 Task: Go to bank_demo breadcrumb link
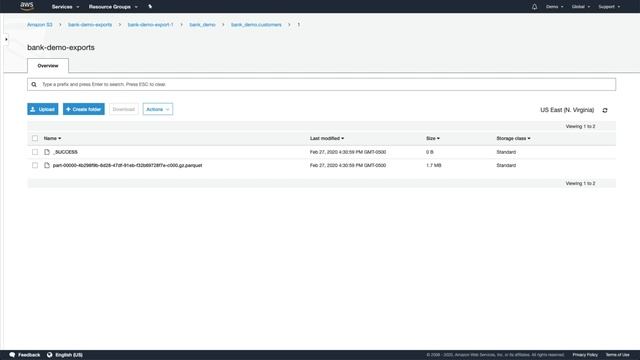(x=202, y=25)
